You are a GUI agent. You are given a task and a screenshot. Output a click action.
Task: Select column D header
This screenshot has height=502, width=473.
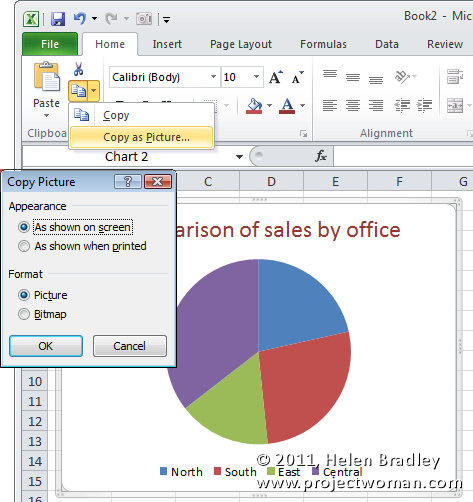tap(271, 182)
